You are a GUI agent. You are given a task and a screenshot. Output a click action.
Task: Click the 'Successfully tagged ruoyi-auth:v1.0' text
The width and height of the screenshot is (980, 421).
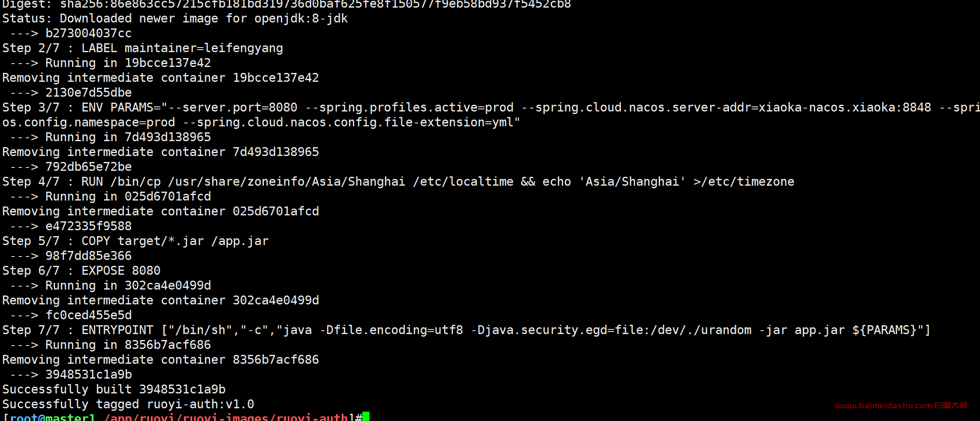click(x=128, y=404)
